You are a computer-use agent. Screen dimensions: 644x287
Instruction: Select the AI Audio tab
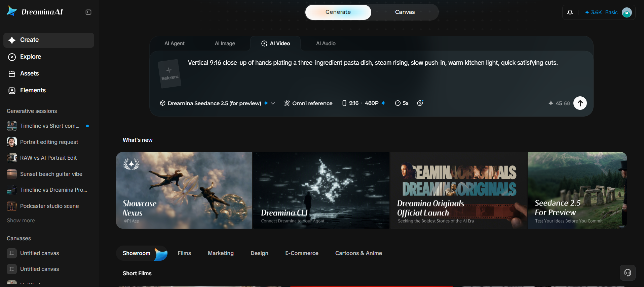point(326,43)
